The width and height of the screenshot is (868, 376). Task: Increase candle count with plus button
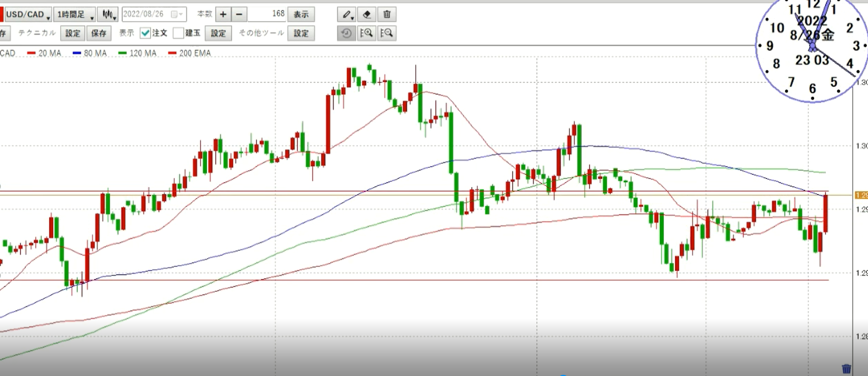(x=223, y=14)
